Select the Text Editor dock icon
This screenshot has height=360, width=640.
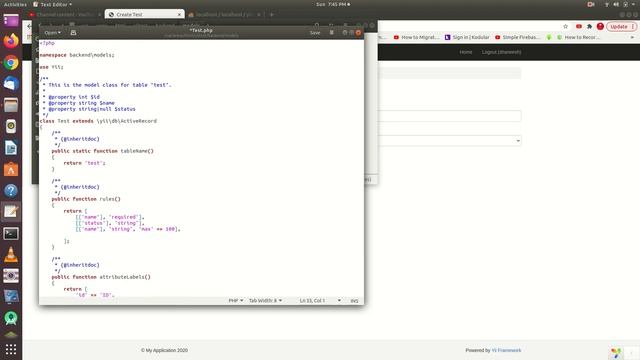(11, 212)
